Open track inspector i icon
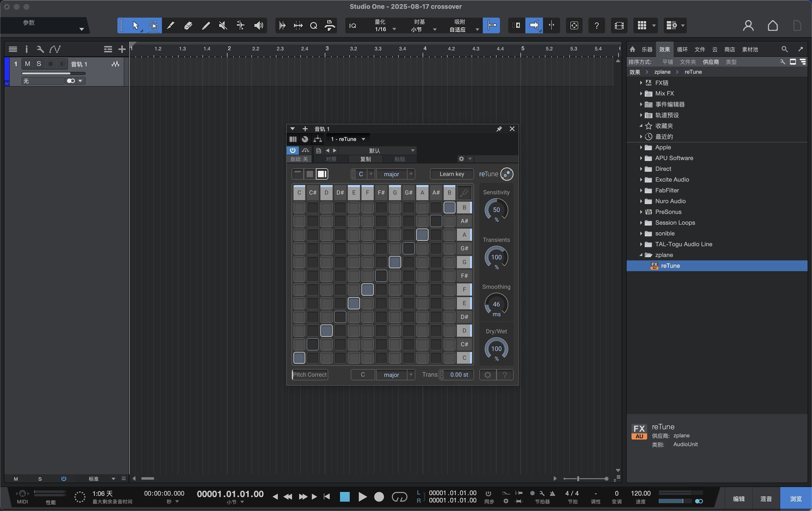Viewport: 812px width, 511px height. (x=26, y=49)
